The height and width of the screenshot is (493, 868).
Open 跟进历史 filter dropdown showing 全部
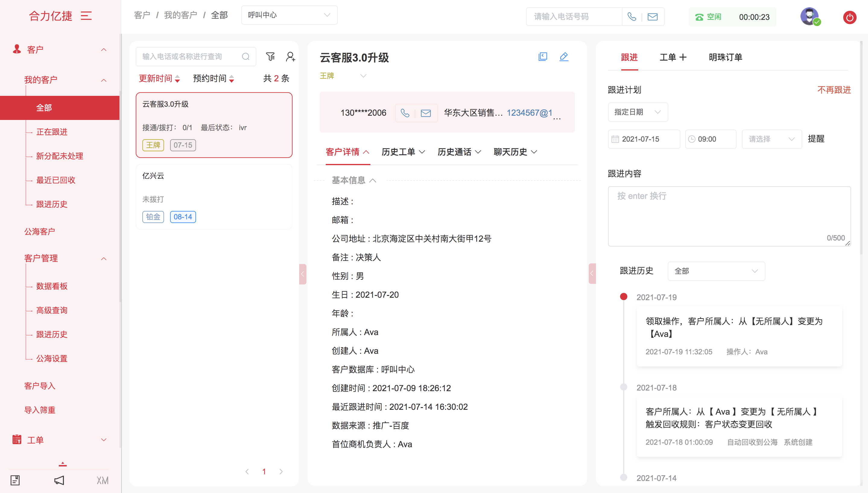pos(716,271)
